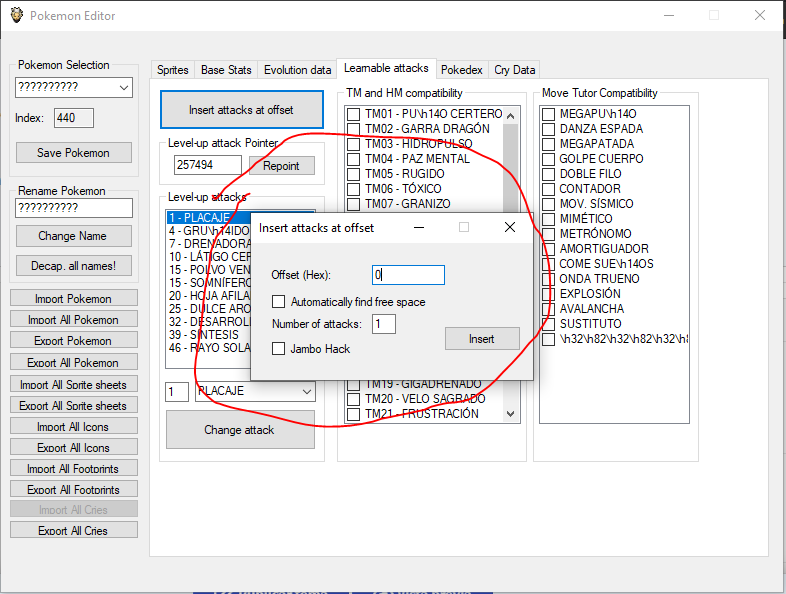The height and width of the screenshot is (594, 786).
Task: Go to the Cry Data tab
Action: tap(515, 70)
